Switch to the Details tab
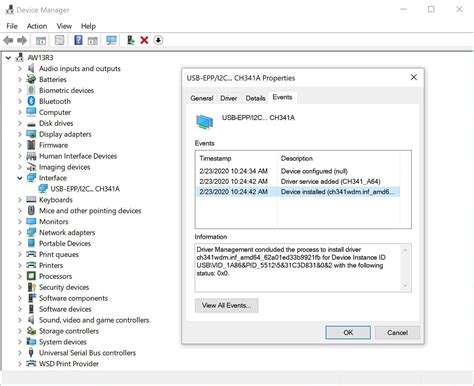 coord(255,98)
